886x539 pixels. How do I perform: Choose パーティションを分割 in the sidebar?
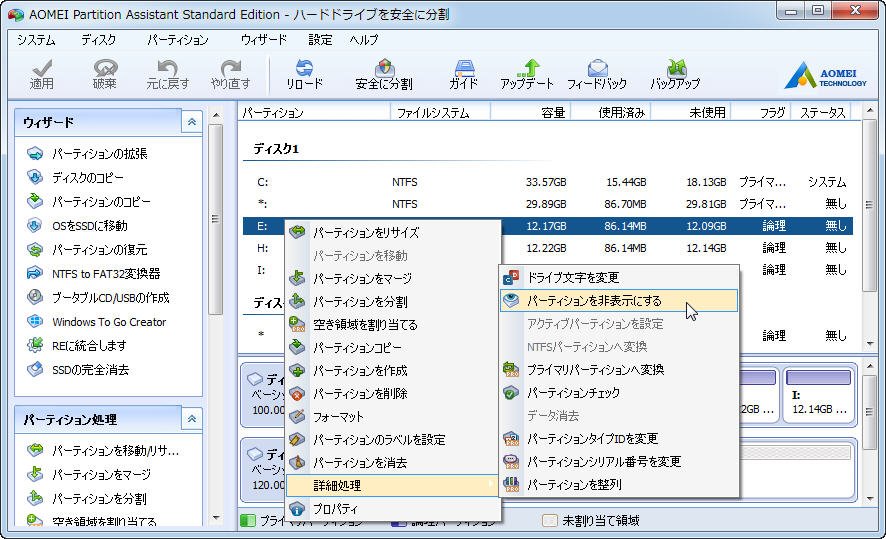coord(86,498)
